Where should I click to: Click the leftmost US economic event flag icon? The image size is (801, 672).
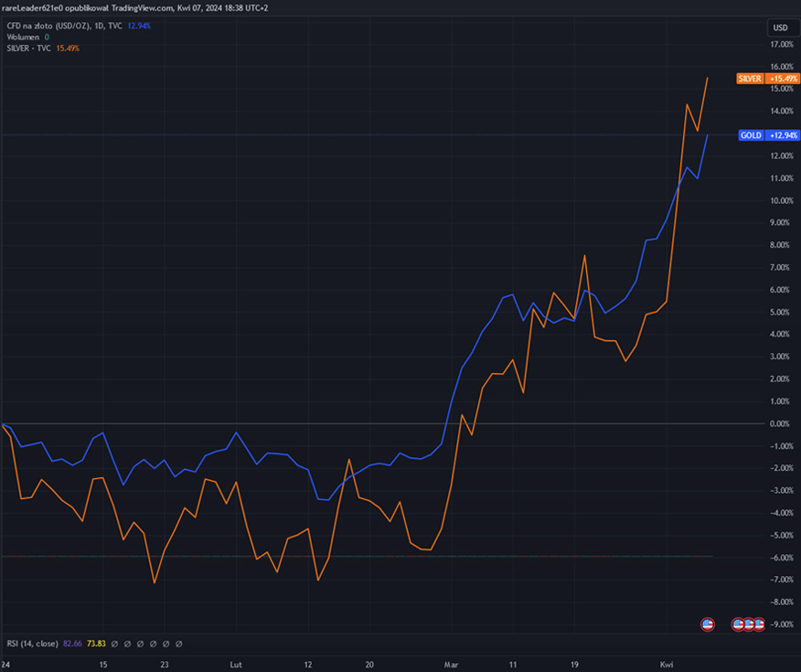pos(707,624)
